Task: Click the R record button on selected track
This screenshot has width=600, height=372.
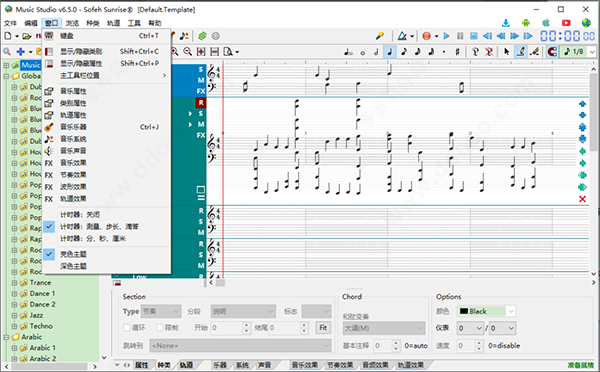Action: (x=201, y=103)
